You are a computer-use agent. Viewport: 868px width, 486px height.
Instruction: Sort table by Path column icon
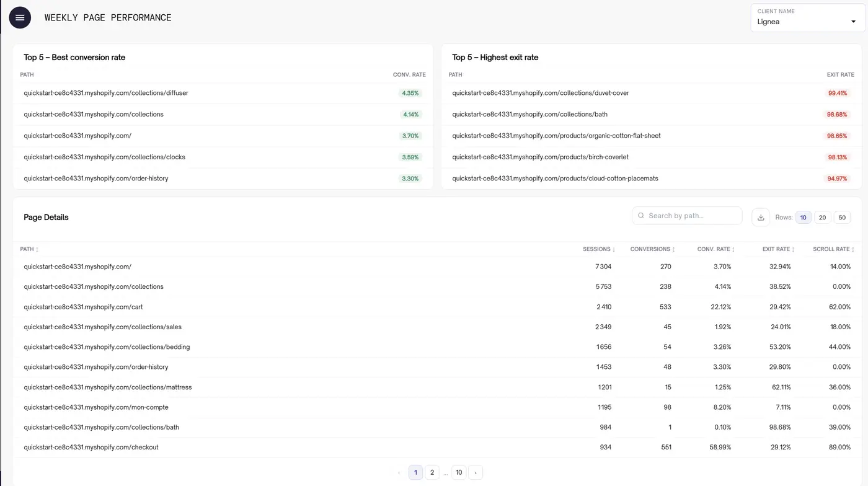click(x=37, y=250)
